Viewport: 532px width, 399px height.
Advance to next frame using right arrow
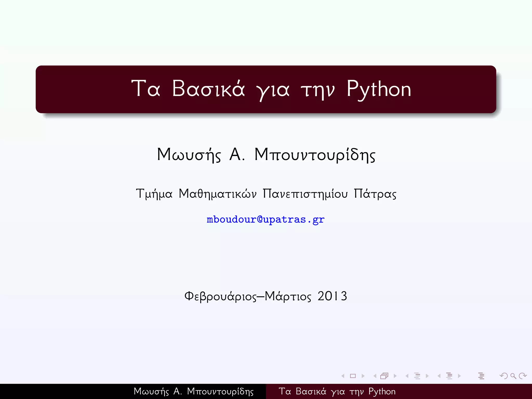(395, 376)
